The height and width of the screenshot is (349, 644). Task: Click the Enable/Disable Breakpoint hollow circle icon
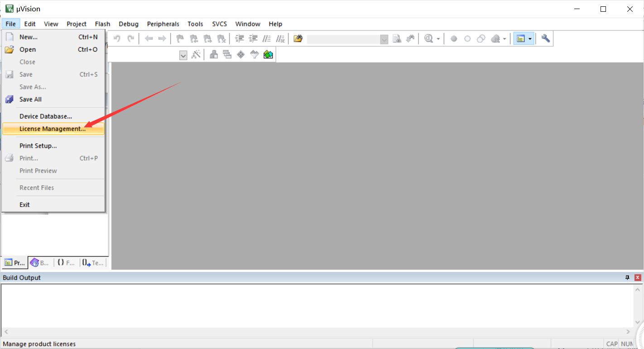click(467, 39)
